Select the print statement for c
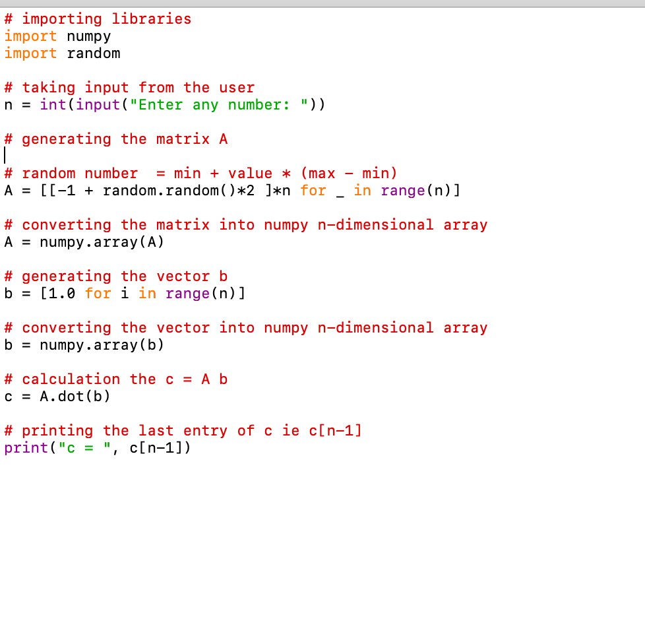This screenshot has width=645, height=644. (98, 447)
